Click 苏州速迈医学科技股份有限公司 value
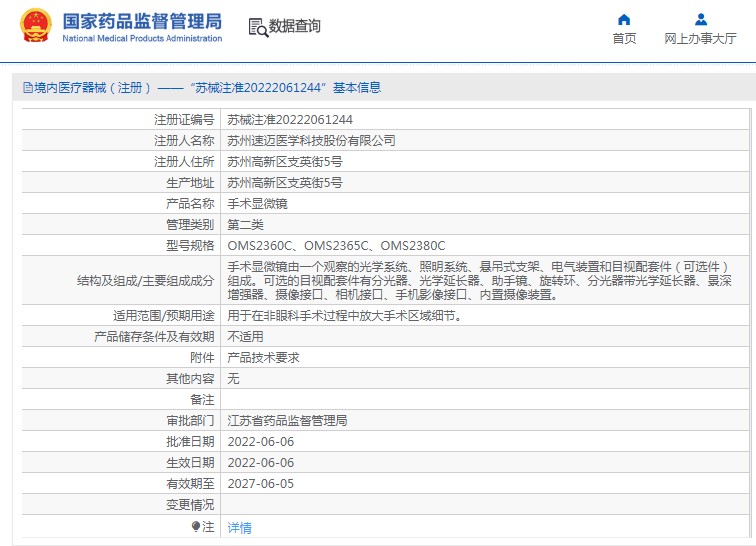The height and width of the screenshot is (546, 756). [x=311, y=141]
